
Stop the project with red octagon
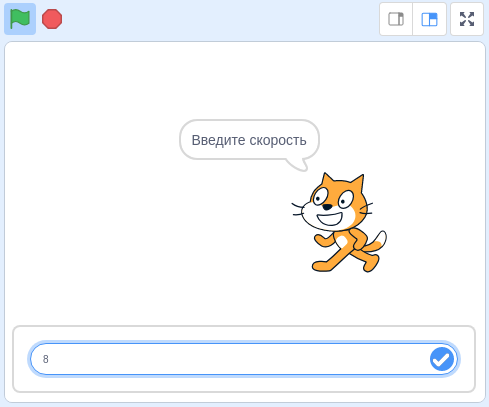click(52, 19)
